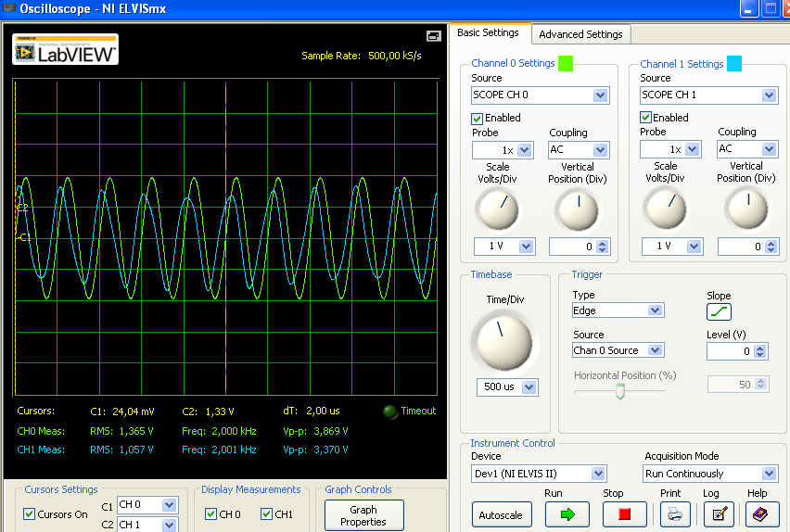This screenshot has width=790, height=532.
Task: Click the Channel 0 Vertical Position value field
Action: pos(573,247)
